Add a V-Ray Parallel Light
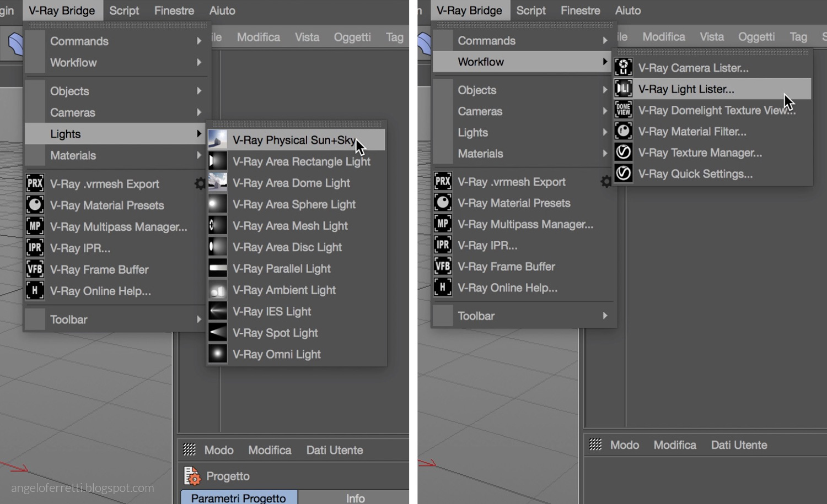The height and width of the screenshot is (504, 827). point(296,269)
